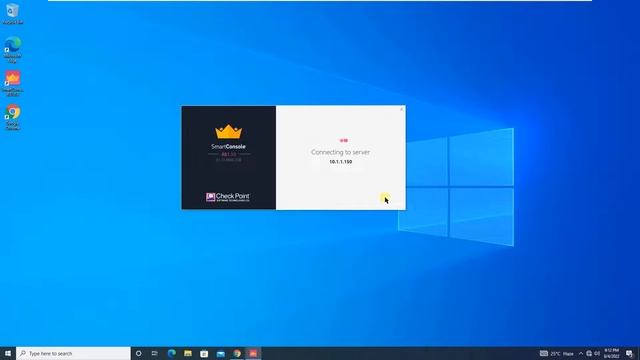Click the Type here to search box
This screenshot has width=640, height=360.
(73, 353)
